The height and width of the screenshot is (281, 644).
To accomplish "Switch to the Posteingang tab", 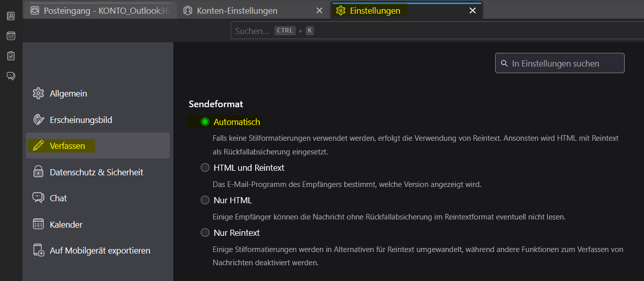I will point(101,11).
